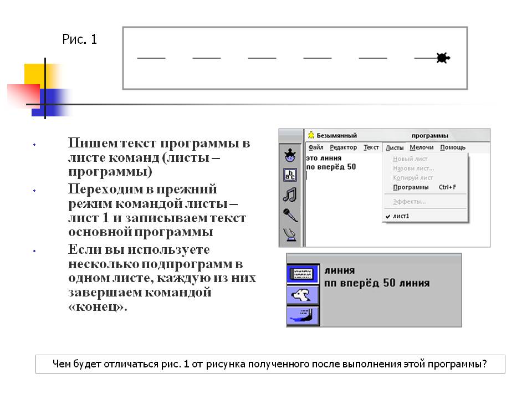The width and height of the screenshot is (532, 399).
Task: Select the paintbrush drawing icon
Action: (303, 316)
